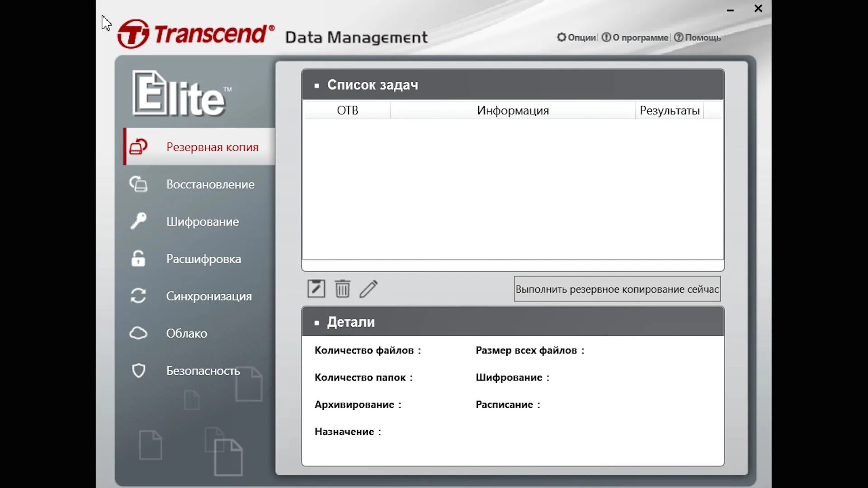Screen dimensions: 868x488
Task: Click the Elite logo in sidebar
Action: pos(182,94)
